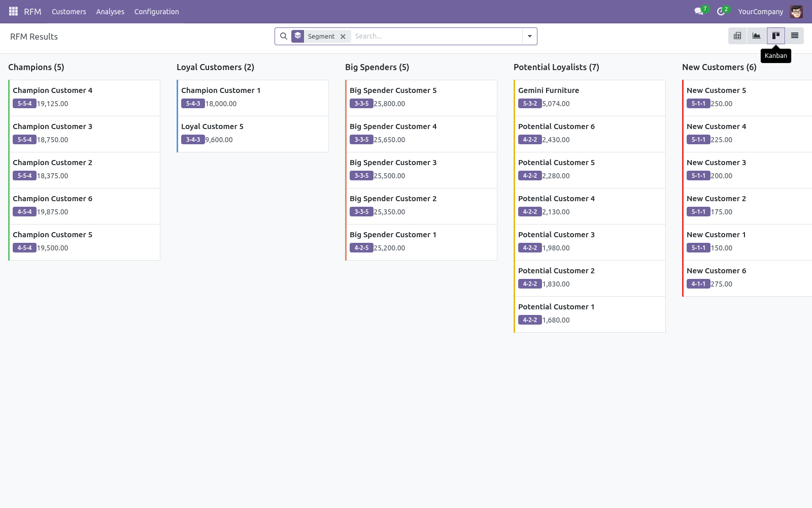
Task: Open the conversations messages icon
Action: 700,11
